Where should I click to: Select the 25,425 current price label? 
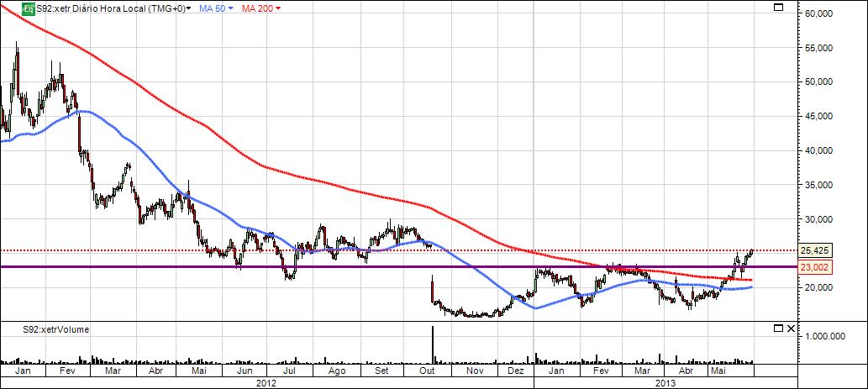click(814, 250)
